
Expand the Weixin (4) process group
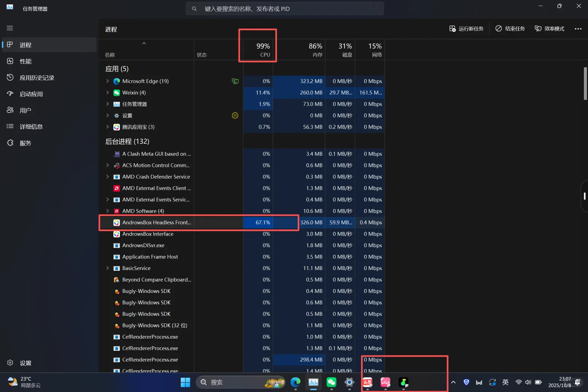(x=107, y=93)
